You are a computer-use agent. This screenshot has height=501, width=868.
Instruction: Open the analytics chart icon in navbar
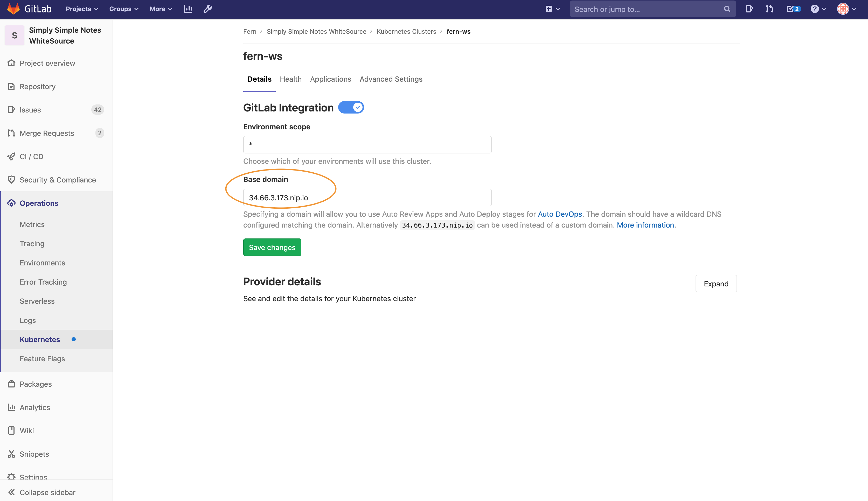coord(188,9)
